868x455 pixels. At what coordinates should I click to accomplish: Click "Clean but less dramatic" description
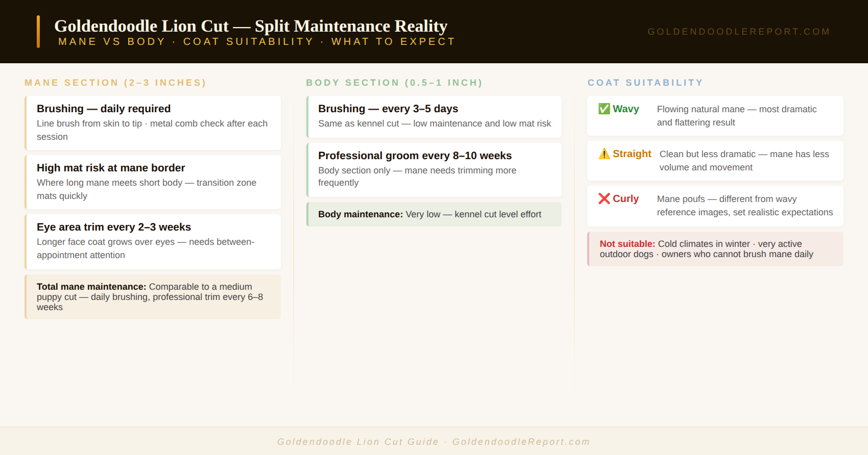click(744, 161)
